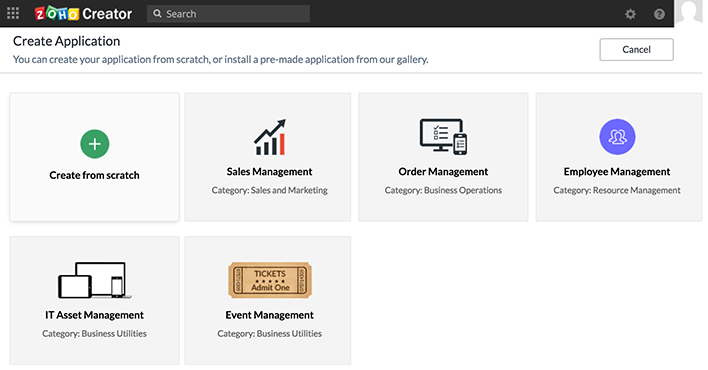Open the Order Management title
This screenshot has width=708, height=370.
tap(443, 172)
